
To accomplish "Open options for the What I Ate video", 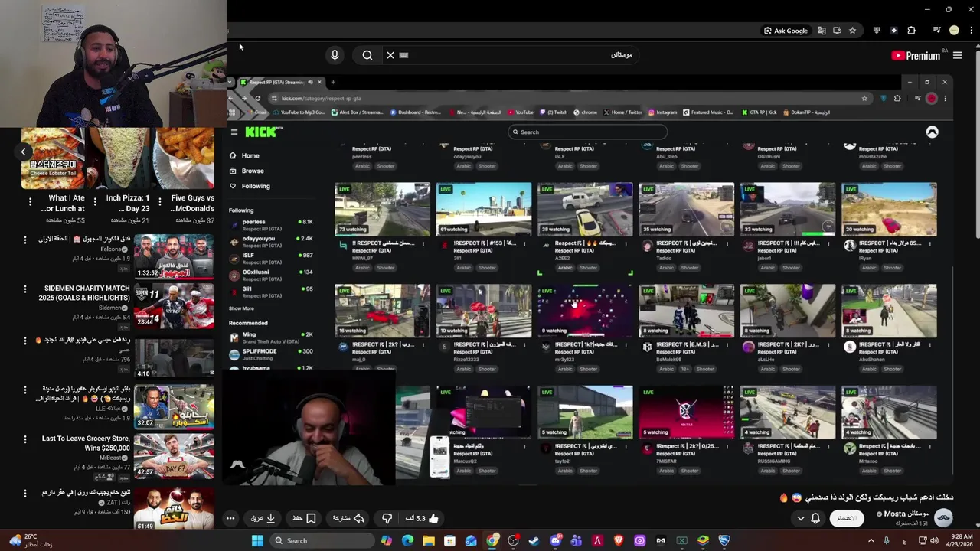I will (x=30, y=202).
